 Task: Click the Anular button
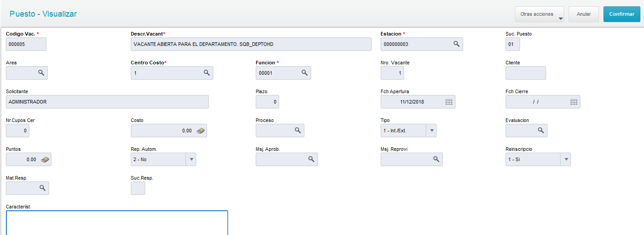[584, 14]
